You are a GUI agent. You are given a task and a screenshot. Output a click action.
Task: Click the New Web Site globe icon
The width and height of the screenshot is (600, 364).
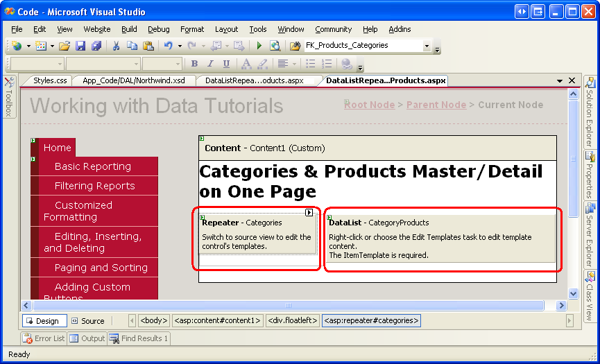coord(17,46)
